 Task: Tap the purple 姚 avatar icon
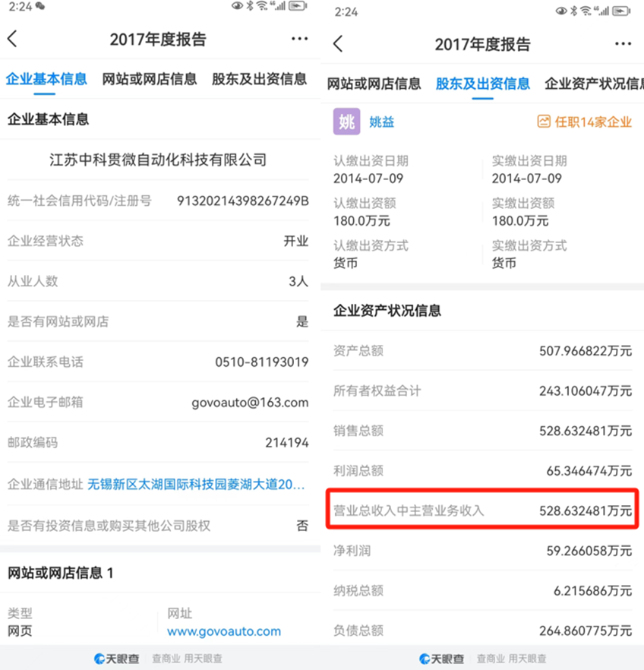(x=346, y=122)
